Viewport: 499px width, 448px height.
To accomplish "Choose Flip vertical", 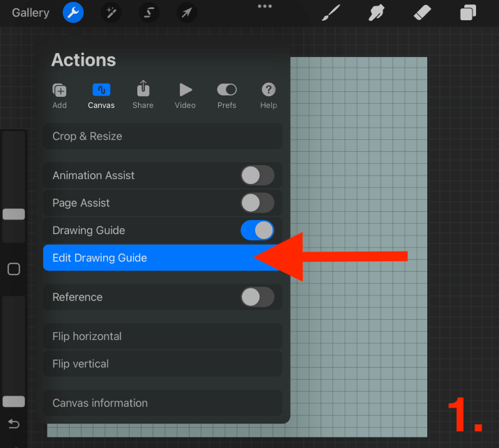I will [162, 364].
